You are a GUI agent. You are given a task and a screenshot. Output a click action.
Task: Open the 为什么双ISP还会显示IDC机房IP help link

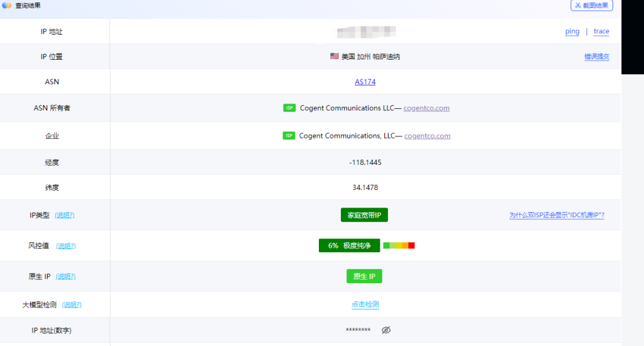(x=557, y=215)
